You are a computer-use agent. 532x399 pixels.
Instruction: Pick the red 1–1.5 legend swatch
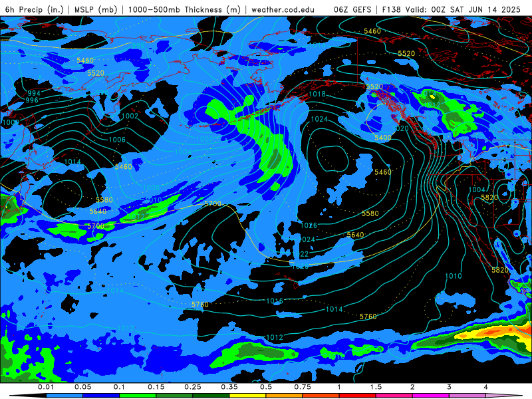coord(358,396)
